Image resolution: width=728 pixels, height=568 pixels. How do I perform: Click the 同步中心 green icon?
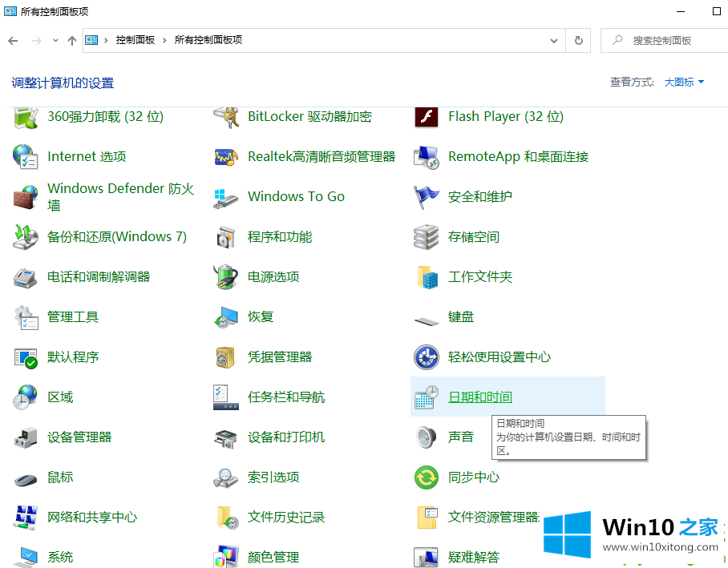point(427,477)
